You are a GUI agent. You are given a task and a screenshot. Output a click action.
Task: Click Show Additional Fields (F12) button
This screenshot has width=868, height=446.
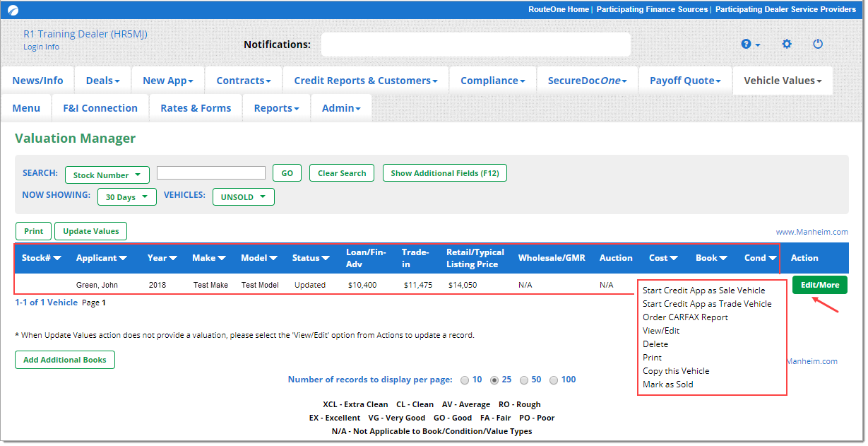445,173
